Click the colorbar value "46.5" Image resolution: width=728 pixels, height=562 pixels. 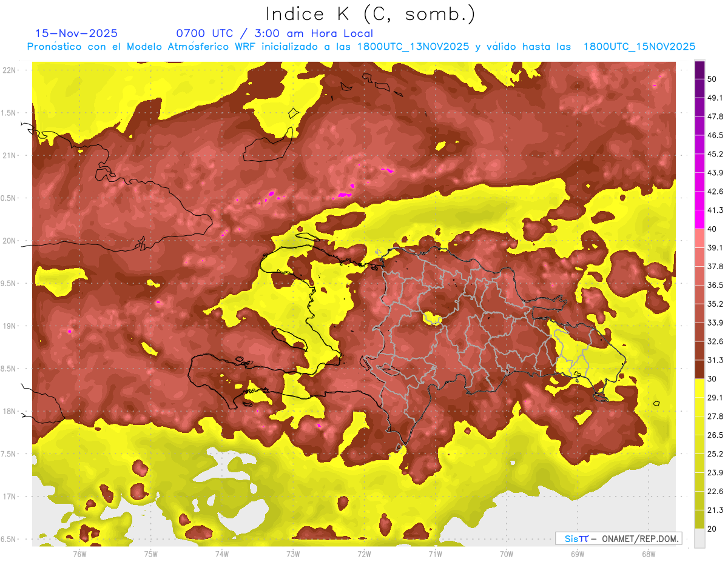[715, 135]
